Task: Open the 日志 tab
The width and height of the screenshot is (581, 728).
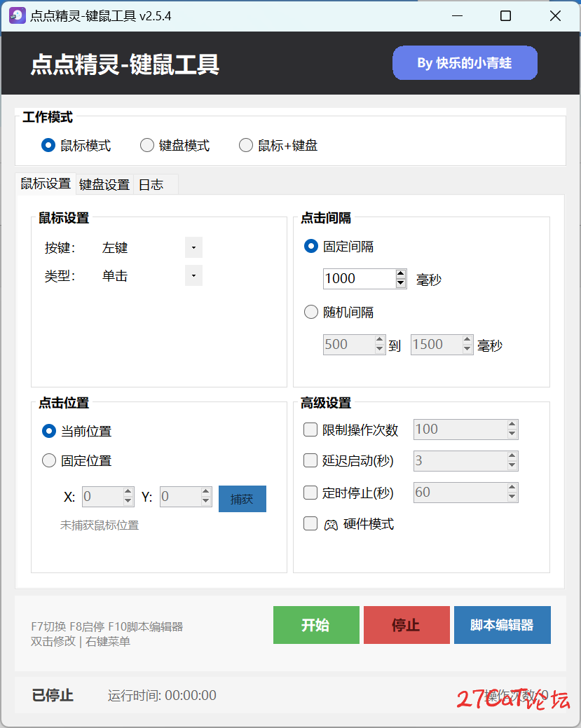Action: (151, 185)
